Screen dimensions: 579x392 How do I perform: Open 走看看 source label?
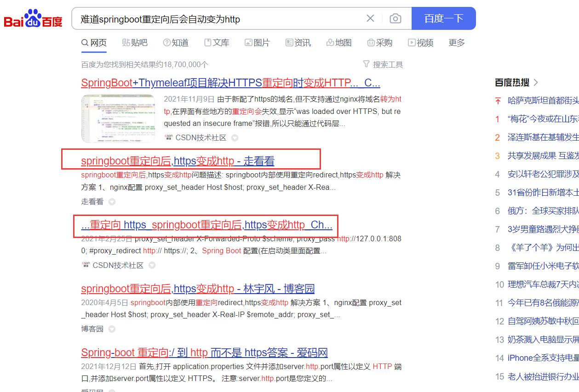pos(92,201)
